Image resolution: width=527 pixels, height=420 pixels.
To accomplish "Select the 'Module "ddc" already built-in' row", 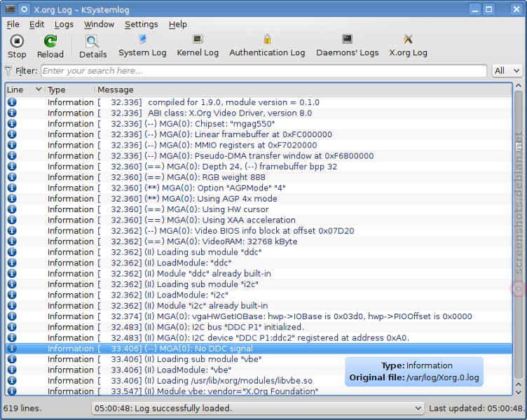I will pyautogui.click(x=259, y=273).
